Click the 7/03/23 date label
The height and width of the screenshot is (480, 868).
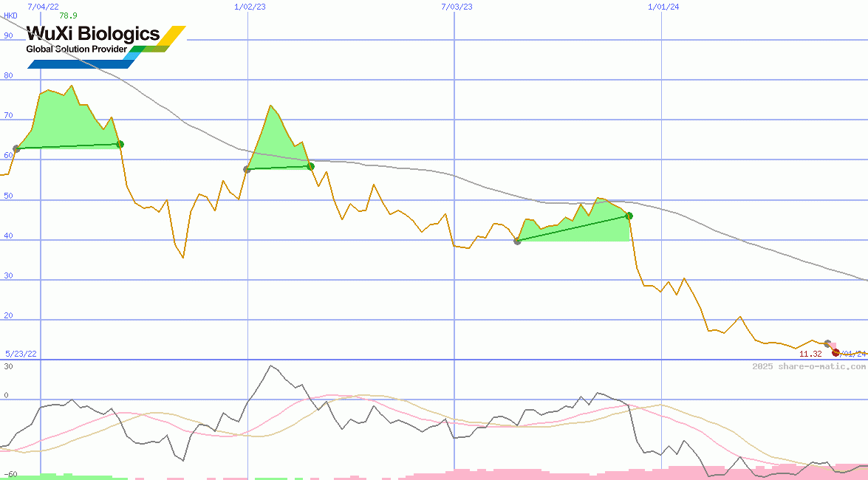pos(457,7)
